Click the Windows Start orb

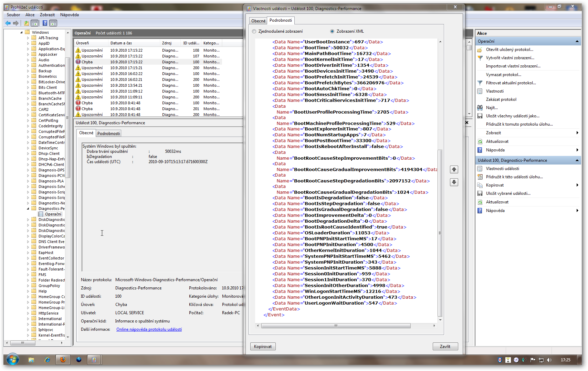[x=13, y=360]
